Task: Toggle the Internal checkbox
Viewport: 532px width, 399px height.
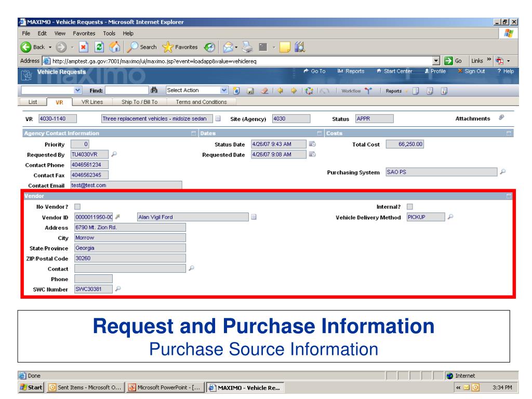Action: click(410, 207)
